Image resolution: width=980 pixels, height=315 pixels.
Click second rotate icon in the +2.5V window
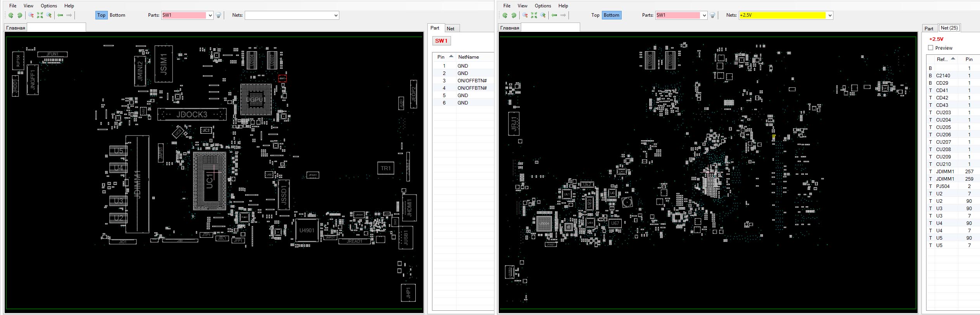click(514, 15)
